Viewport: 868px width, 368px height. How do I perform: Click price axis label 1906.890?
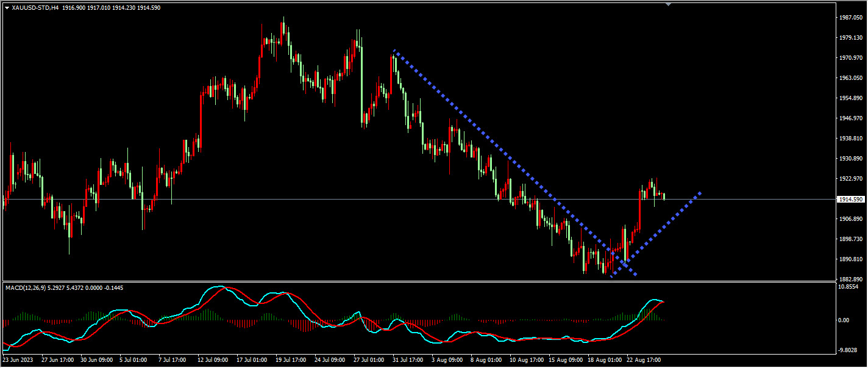[850, 219]
